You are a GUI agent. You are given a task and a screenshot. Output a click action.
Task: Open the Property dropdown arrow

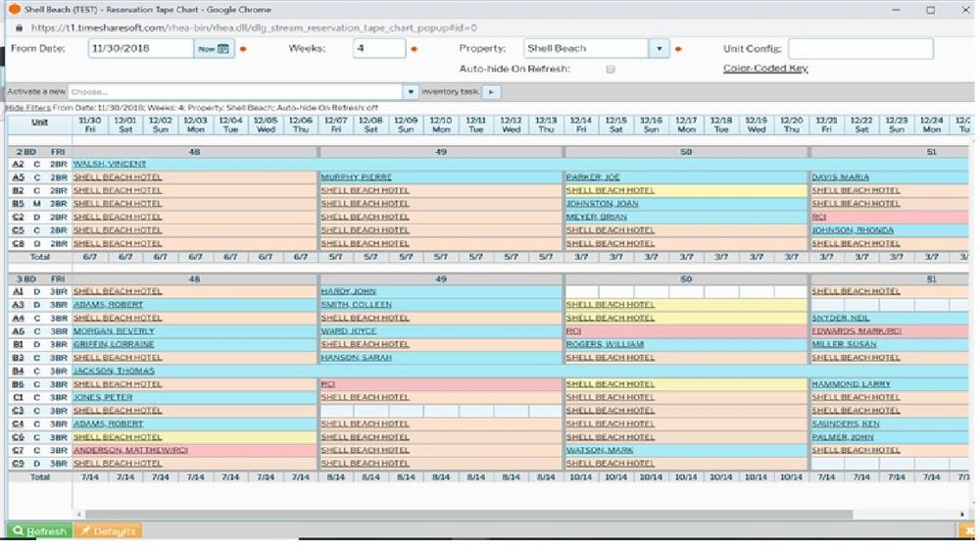659,49
